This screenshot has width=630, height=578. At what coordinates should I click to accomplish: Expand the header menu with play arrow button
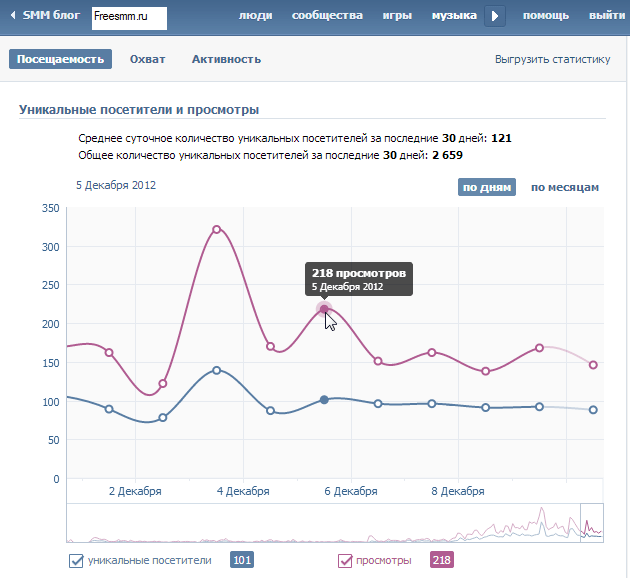point(495,16)
